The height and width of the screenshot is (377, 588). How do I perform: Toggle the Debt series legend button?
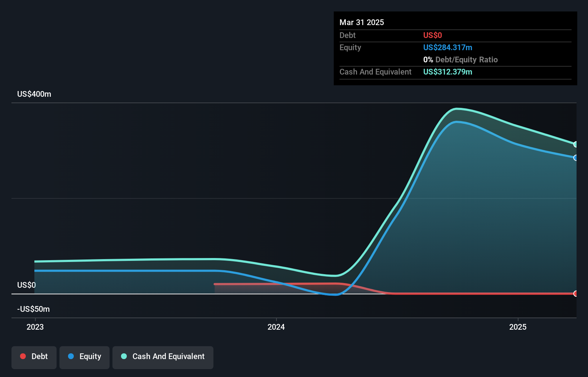(x=34, y=357)
